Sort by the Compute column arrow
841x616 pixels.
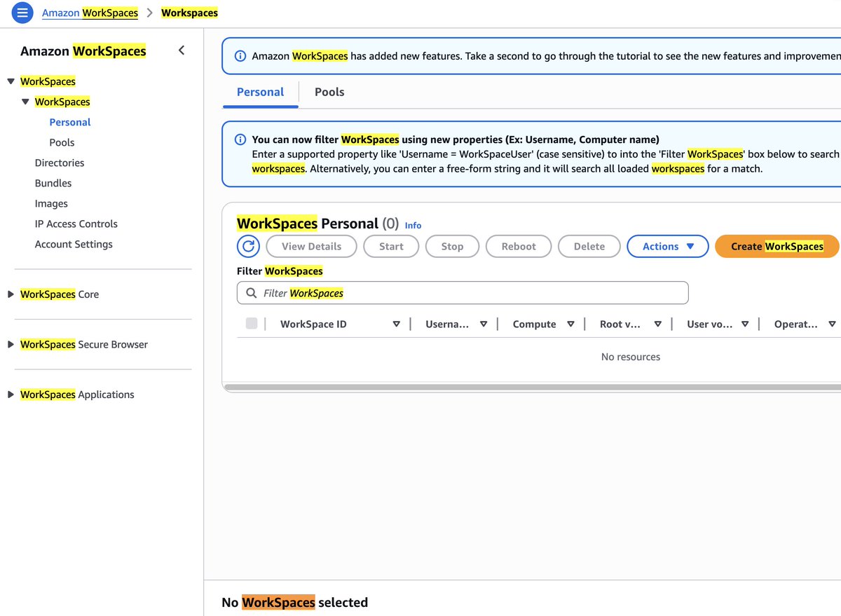click(x=570, y=324)
